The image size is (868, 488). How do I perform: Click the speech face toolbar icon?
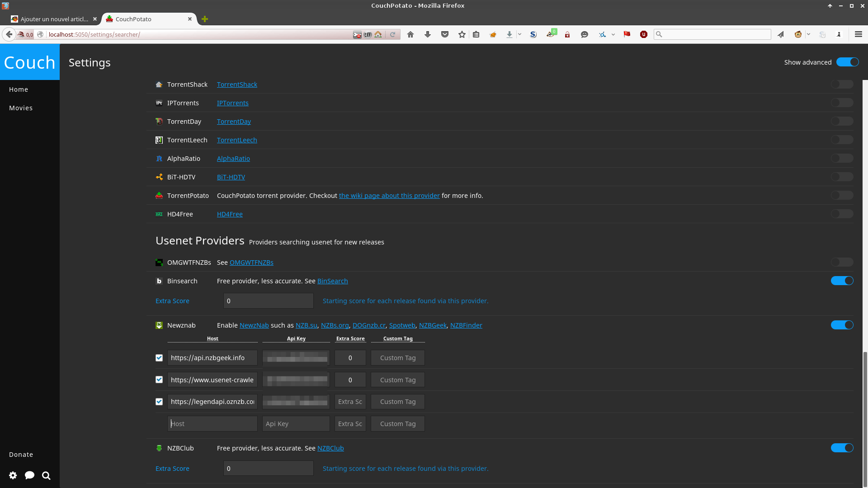[585, 34]
